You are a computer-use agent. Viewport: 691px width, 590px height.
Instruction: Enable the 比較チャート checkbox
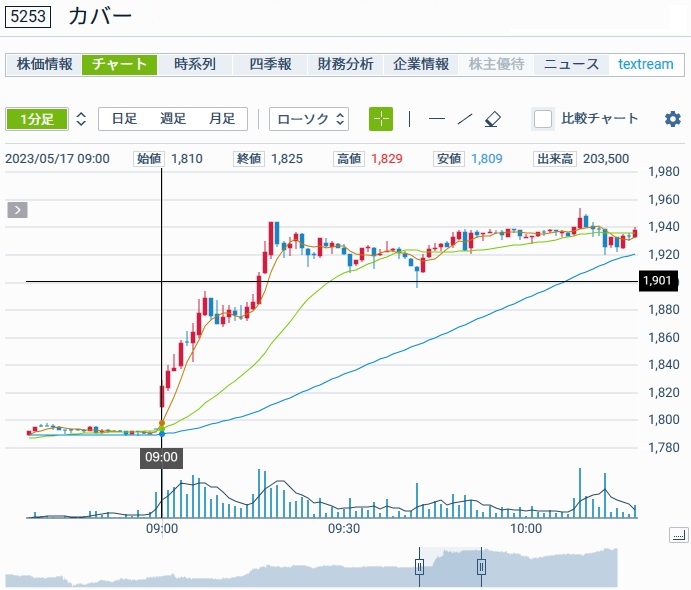543,119
